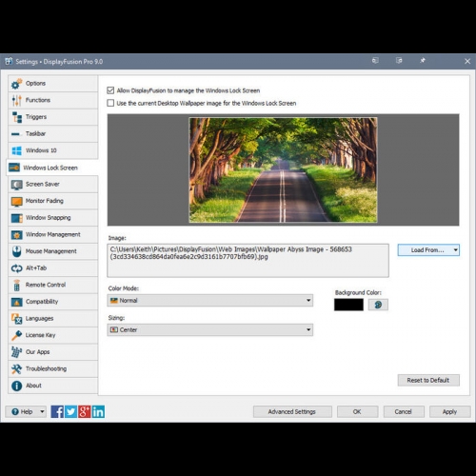This screenshot has height=476, width=476.
Task: Select the Monitor Fading tab
Action: point(53,201)
